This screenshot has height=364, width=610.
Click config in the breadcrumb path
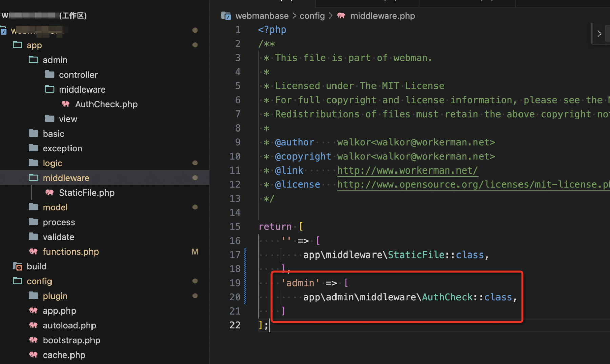pyautogui.click(x=312, y=16)
